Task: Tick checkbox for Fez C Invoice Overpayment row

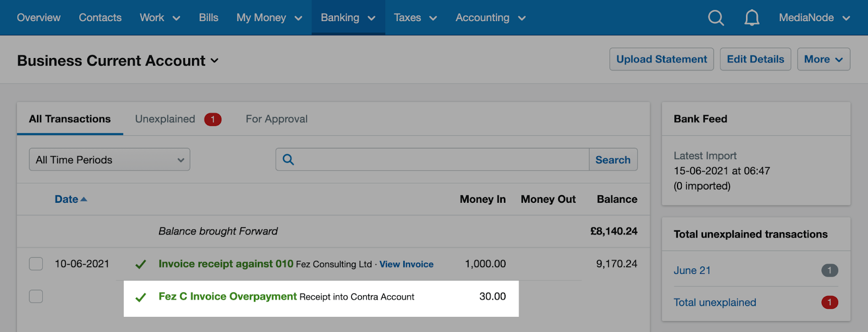Action: pyautogui.click(x=36, y=296)
